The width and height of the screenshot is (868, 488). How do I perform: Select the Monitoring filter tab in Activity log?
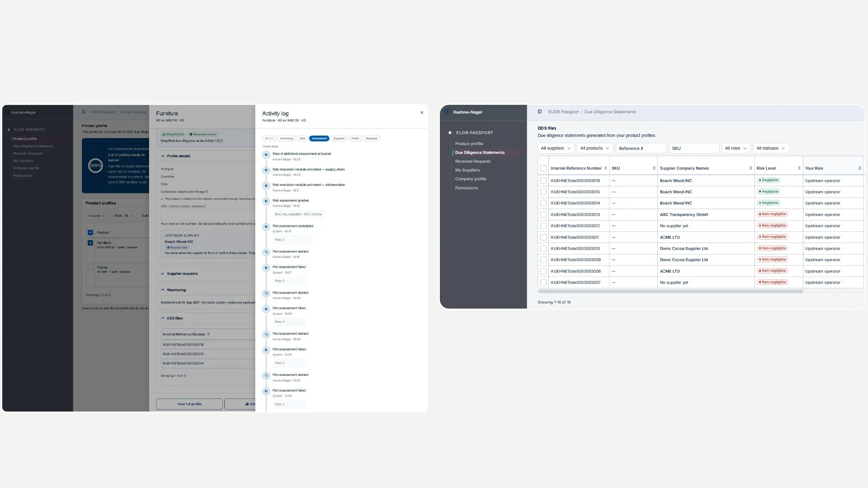[286, 138]
